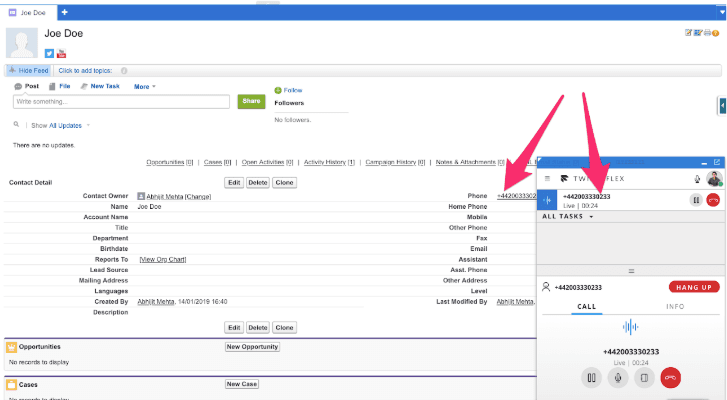
Task: Hold the call with bottom pause button
Action: point(591,377)
